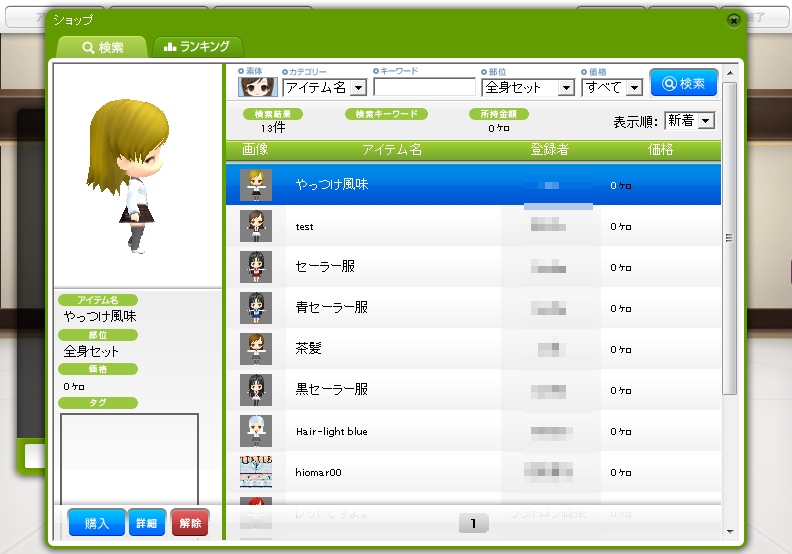Click the avatar preview of やっつけ風味
The height and width of the screenshot is (554, 792).
129,176
